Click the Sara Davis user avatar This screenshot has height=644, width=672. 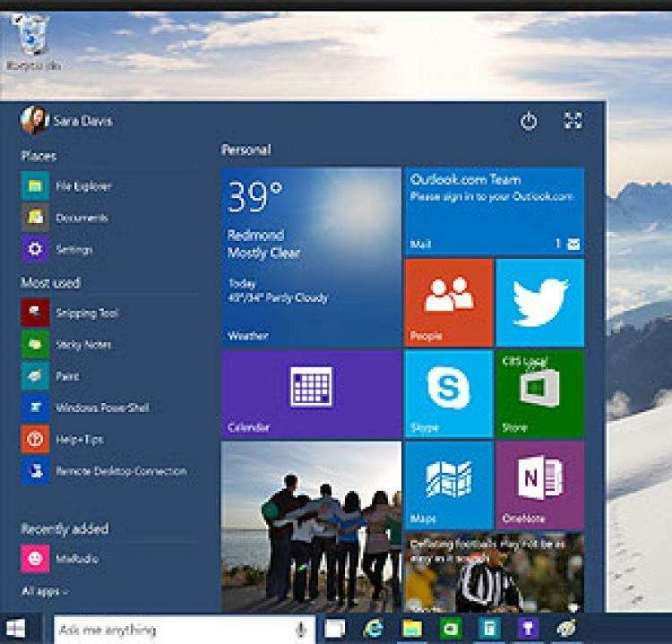[33, 120]
